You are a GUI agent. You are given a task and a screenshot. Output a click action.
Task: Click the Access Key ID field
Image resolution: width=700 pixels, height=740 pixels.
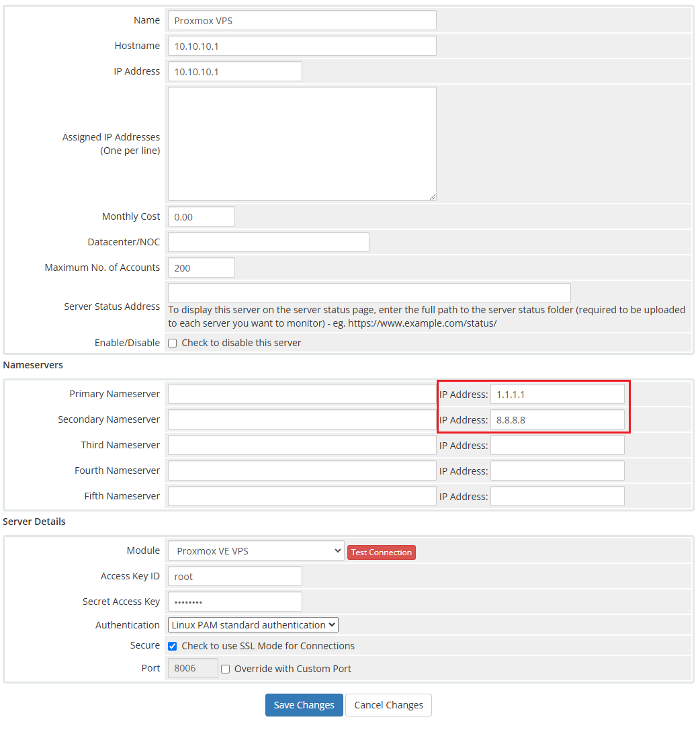[235, 576]
